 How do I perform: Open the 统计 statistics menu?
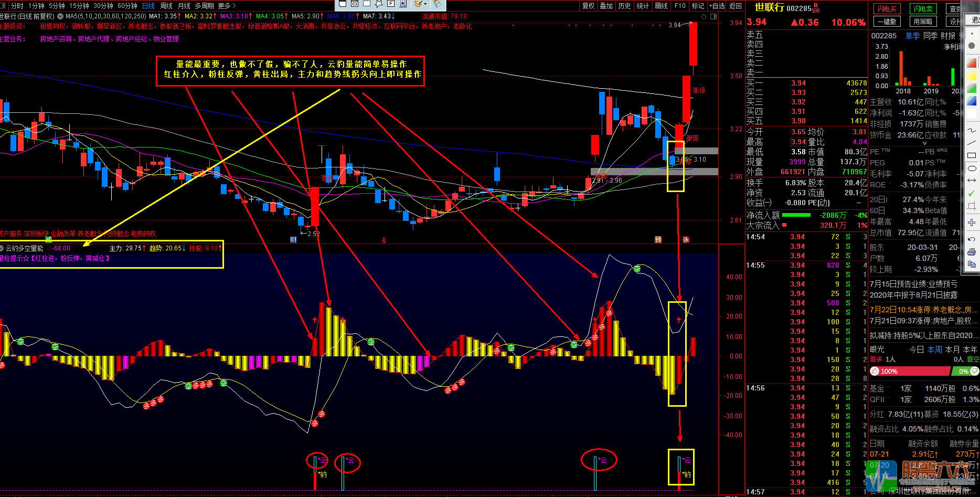click(x=643, y=6)
